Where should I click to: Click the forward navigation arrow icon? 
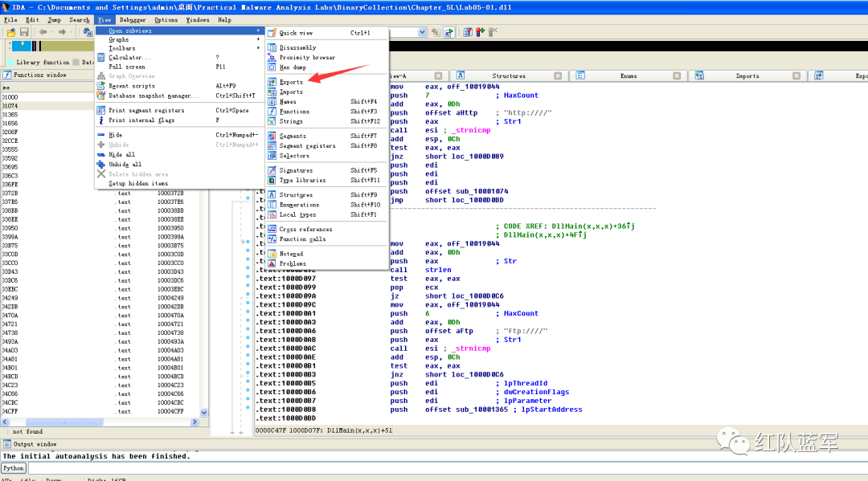click(x=63, y=32)
